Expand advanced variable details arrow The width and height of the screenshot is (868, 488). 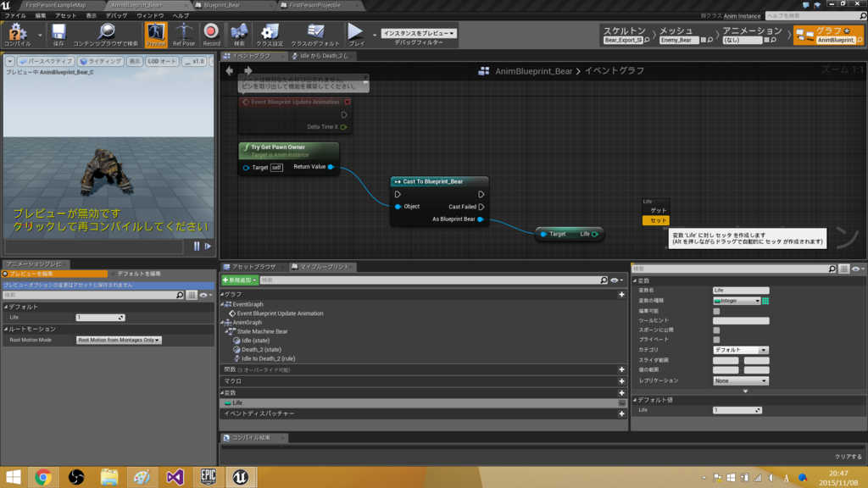point(745,391)
